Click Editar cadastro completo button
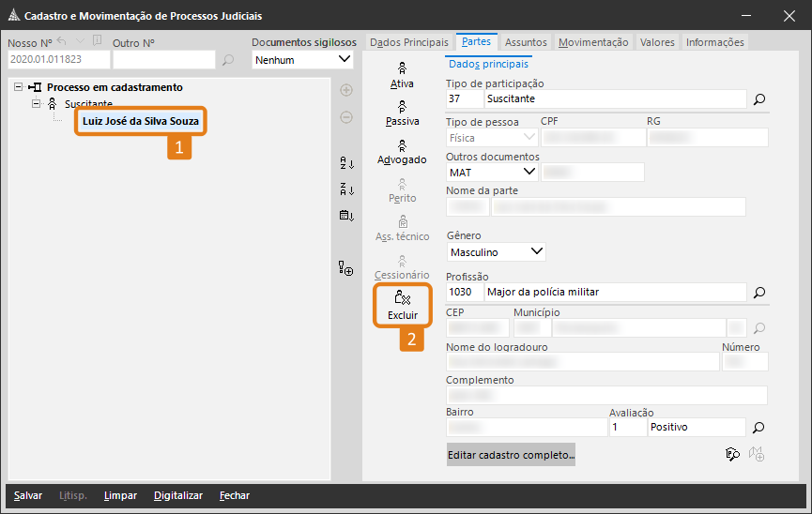 [512, 455]
